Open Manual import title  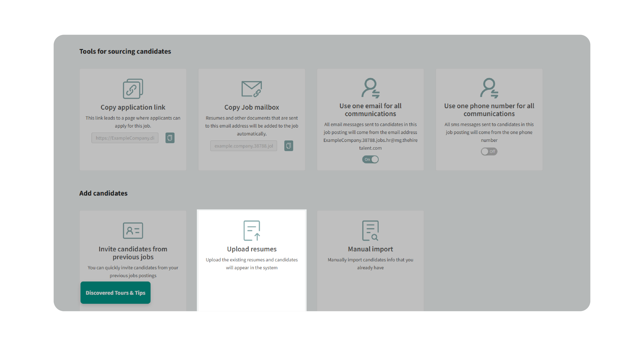(x=370, y=249)
